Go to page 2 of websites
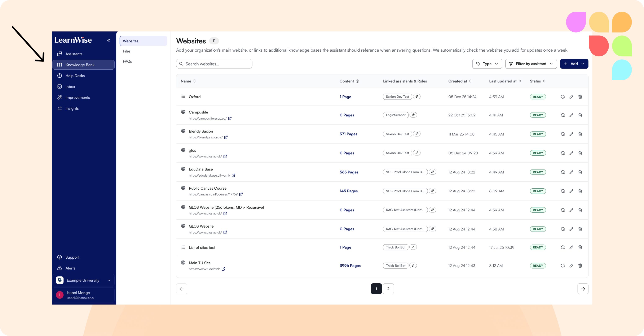The image size is (644, 336). click(388, 289)
